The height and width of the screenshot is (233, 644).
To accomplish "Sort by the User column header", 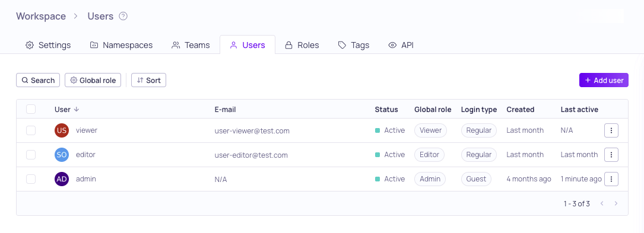I will (x=62, y=110).
